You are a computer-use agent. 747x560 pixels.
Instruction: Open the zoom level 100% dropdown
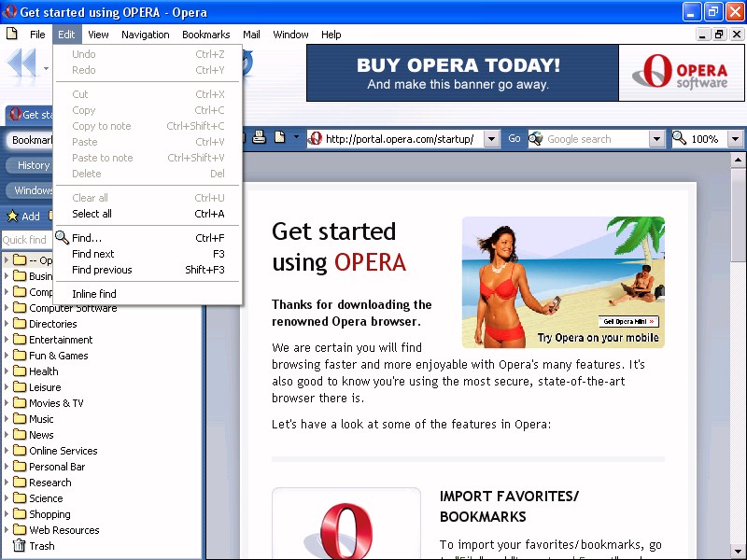pos(735,139)
